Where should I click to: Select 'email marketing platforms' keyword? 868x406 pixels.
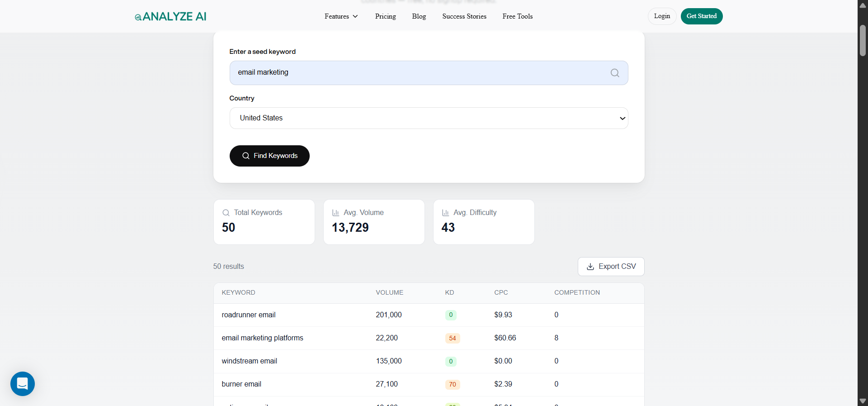coord(263,338)
